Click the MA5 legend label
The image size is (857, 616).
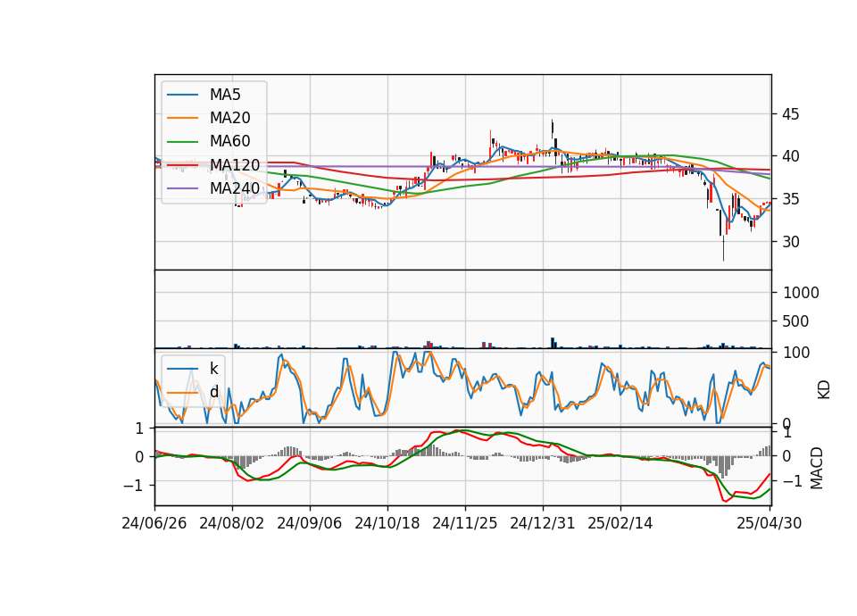click(225, 95)
